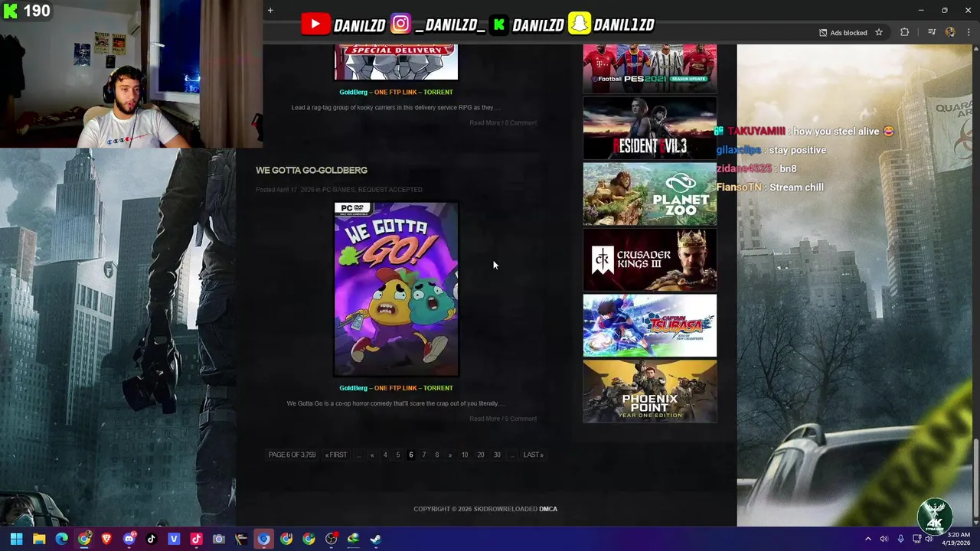
Task: Click Read More under We Gotta Go description
Action: click(x=484, y=419)
